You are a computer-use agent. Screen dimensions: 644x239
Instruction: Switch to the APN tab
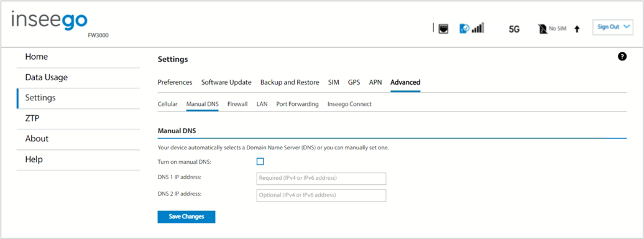point(375,82)
